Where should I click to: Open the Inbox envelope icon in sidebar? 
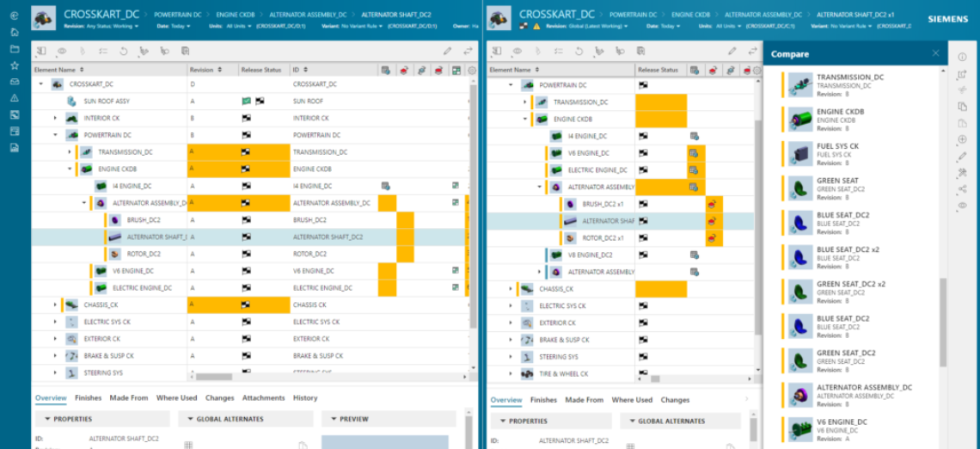pos(15,81)
